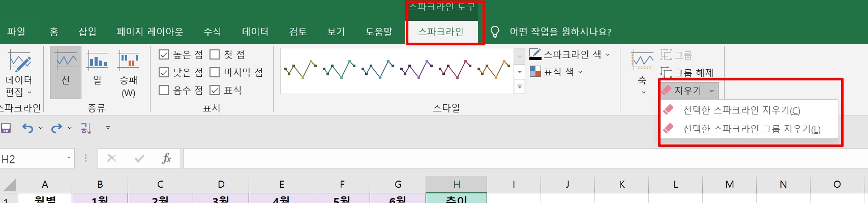Select the 스파크라인 ribbon tab
The width and height of the screenshot is (868, 203).
pyautogui.click(x=441, y=32)
